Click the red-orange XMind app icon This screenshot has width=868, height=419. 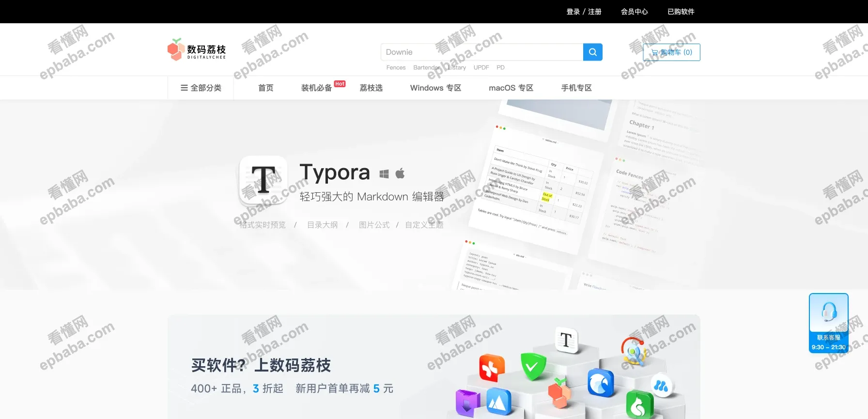click(x=492, y=368)
